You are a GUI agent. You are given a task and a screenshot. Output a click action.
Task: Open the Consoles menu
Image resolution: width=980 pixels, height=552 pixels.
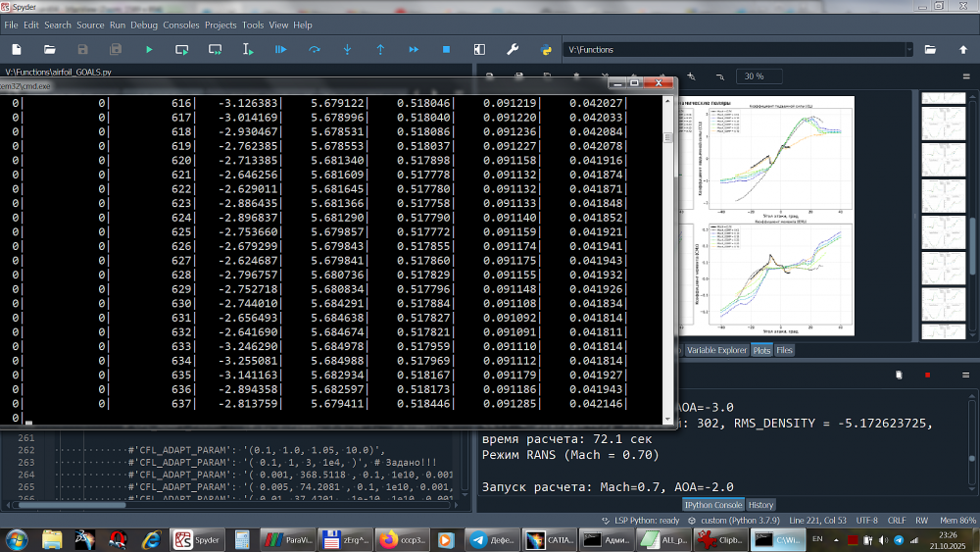[x=180, y=25]
